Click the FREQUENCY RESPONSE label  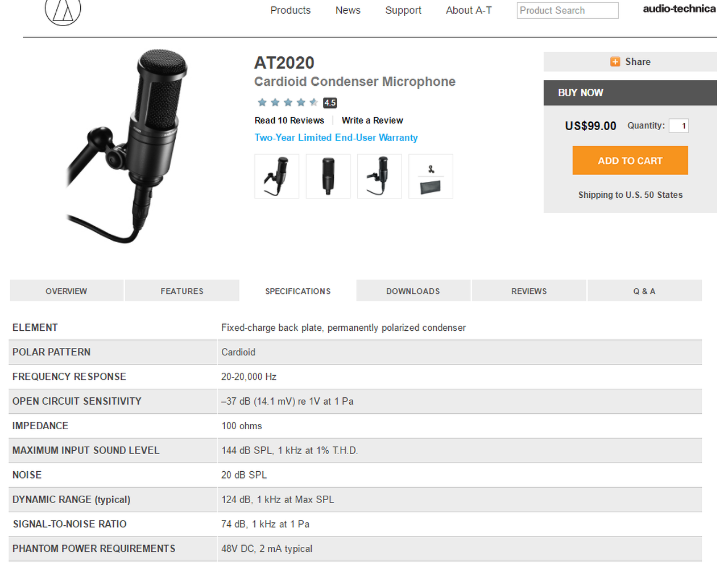click(69, 376)
